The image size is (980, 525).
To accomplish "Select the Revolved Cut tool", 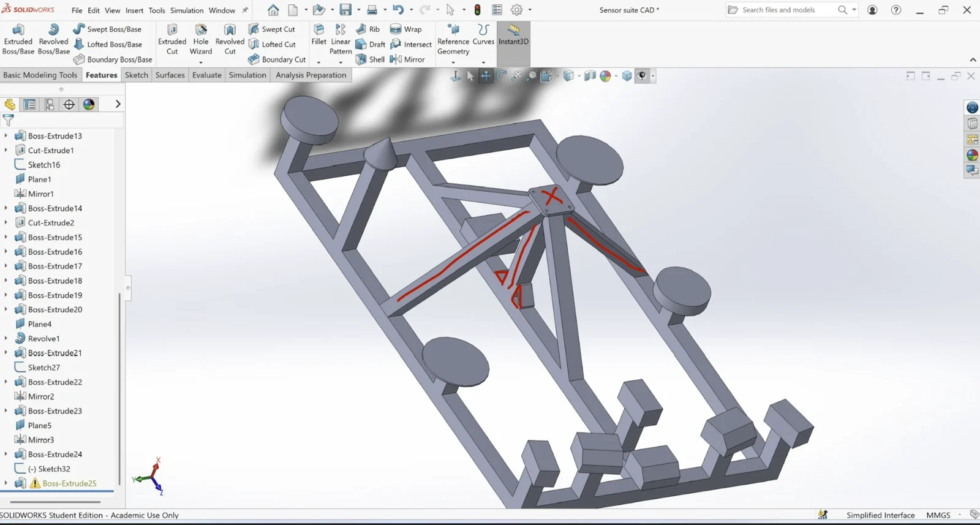I will [x=230, y=40].
